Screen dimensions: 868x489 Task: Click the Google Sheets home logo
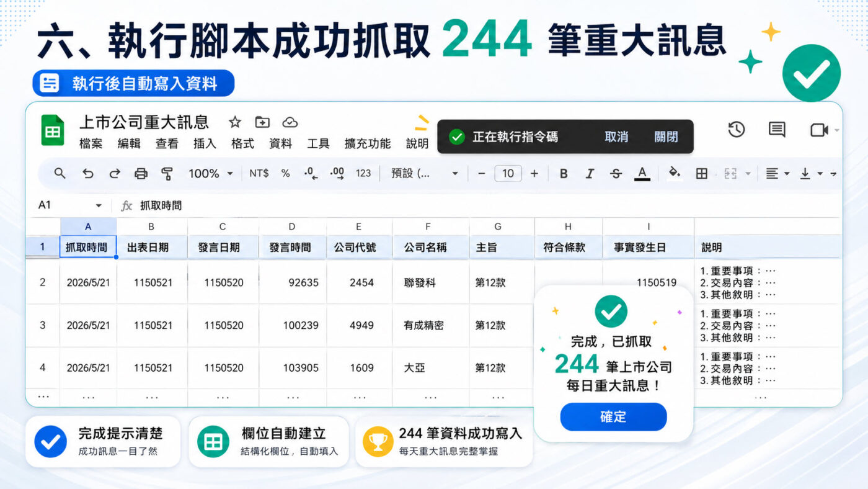click(53, 130)
